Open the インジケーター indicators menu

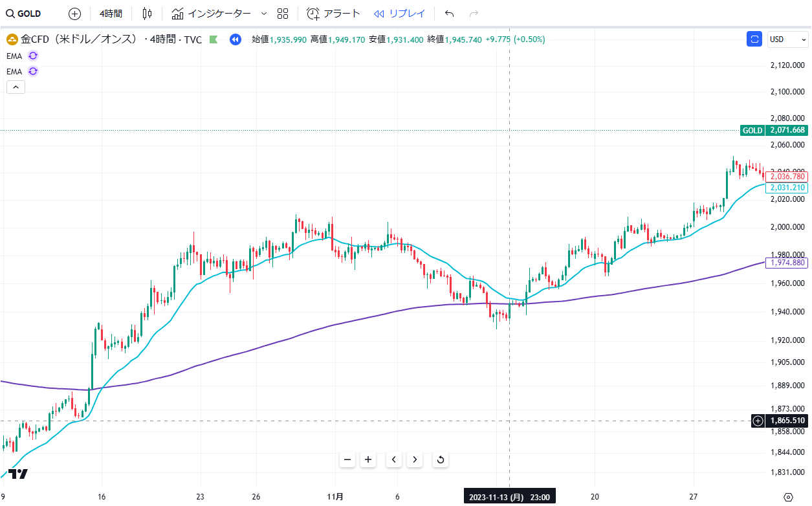pyautogui.click(x=212, y=14)
